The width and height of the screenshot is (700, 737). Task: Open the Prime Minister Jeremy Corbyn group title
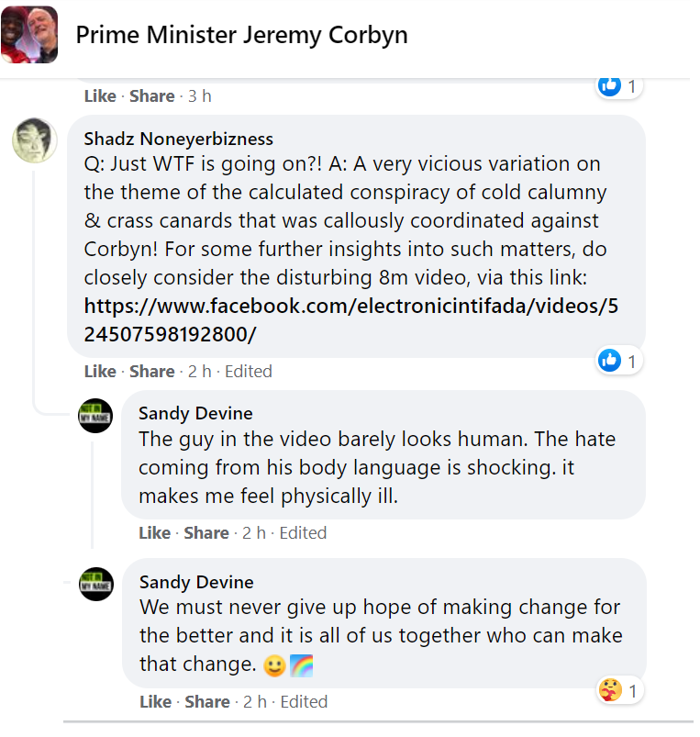click(x=241, y=35)
